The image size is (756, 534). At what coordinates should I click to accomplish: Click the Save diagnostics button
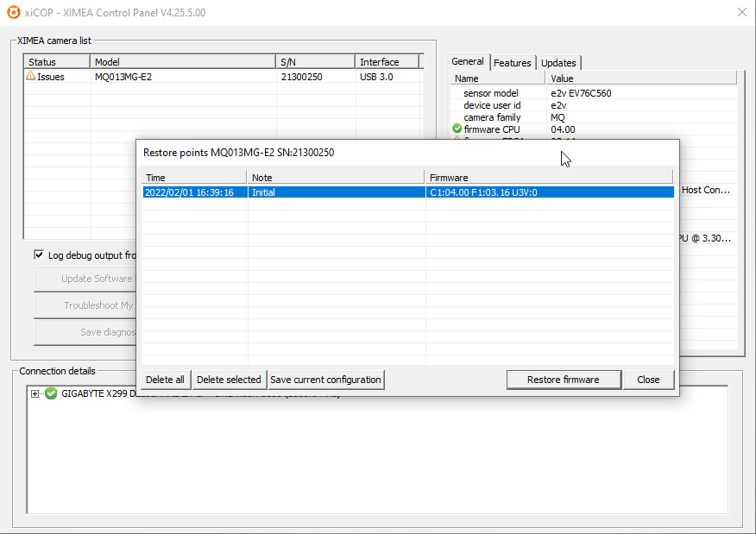coord(85,332)
